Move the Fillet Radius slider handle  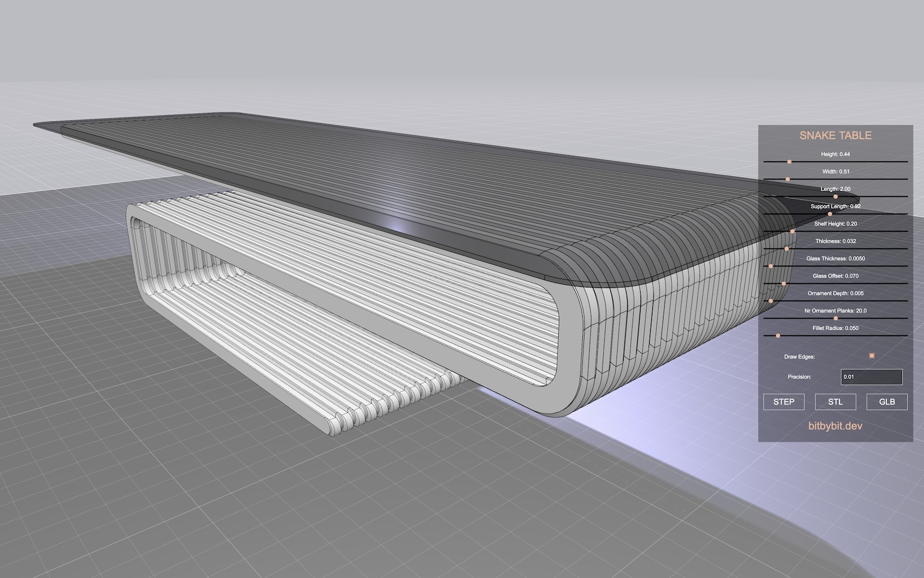(x=778, y=336)
